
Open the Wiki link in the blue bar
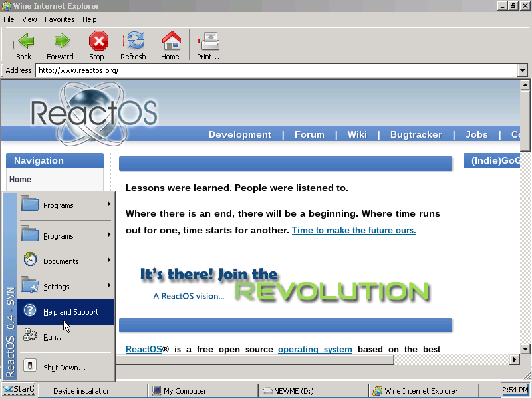[x=357, y=135]
